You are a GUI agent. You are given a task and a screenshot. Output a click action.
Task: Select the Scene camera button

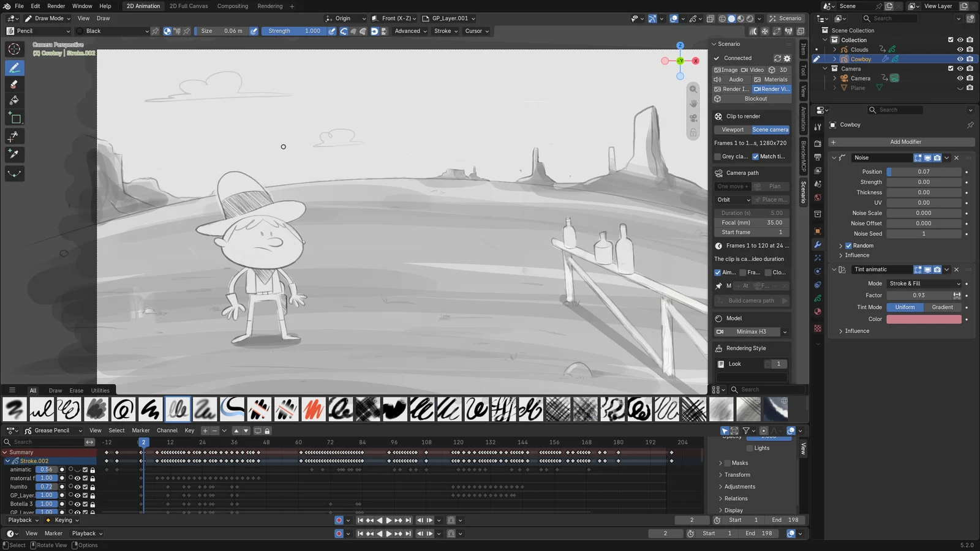771,130
